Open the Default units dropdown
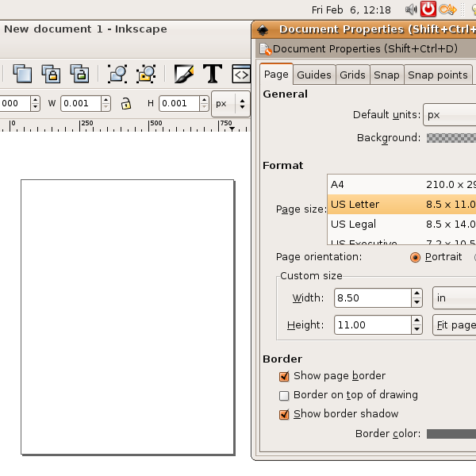The height and width of the screenshot is (476, 476). coord(449,115)
